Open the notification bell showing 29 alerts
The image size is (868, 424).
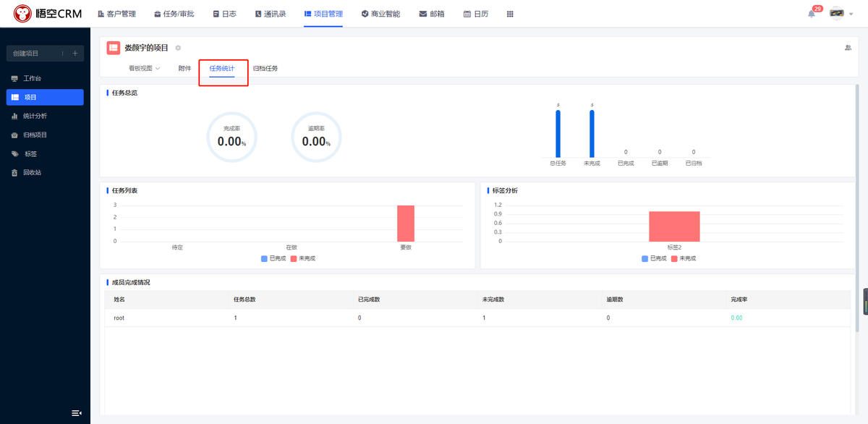coord(810,13)
